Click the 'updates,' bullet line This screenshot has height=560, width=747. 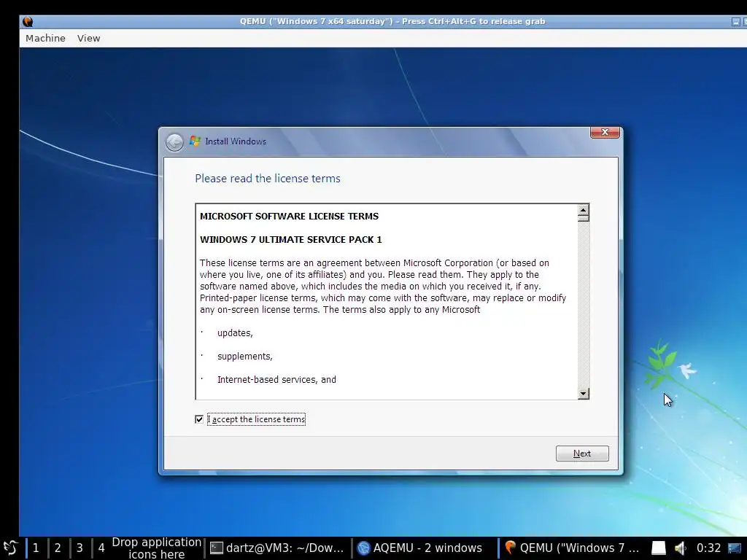235,332
